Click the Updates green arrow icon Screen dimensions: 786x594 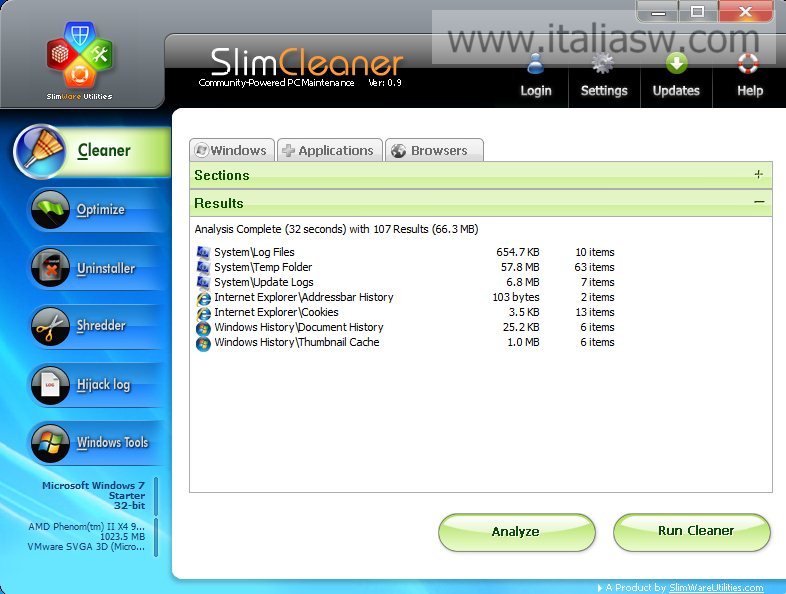pos(676,64)
